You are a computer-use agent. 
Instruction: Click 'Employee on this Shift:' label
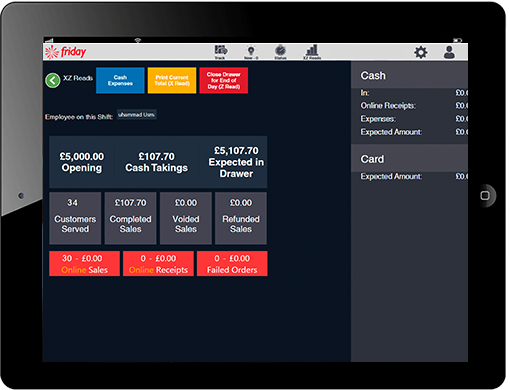[x=79, y=117]
